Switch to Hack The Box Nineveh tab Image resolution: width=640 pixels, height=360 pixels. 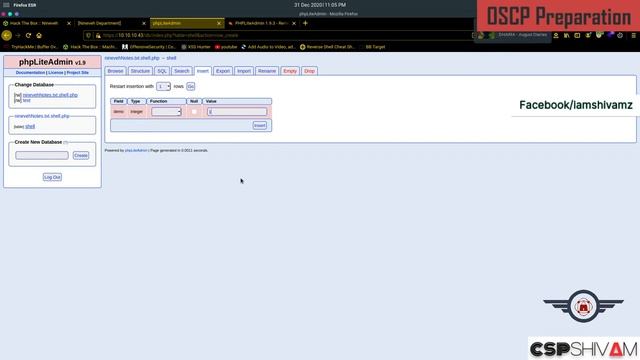pyautogui.click(x=34, y=23)
